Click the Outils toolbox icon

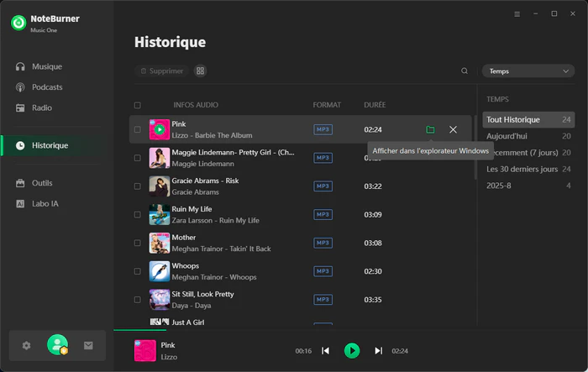[20, 183]
